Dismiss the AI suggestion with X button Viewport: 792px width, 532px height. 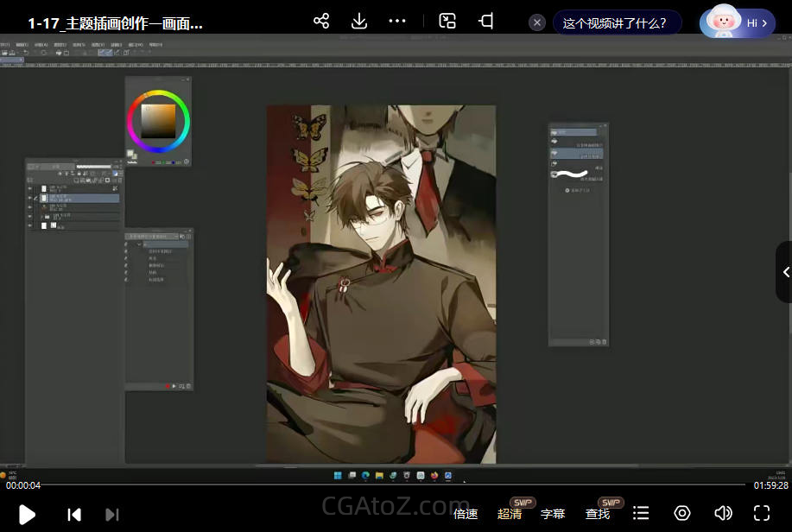[x=537, y=23]
